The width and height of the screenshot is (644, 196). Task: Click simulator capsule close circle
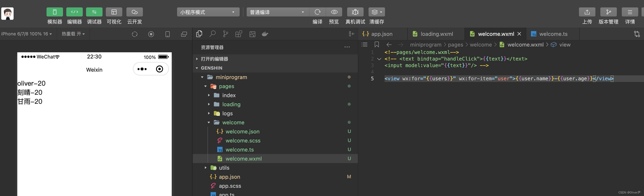160,69
